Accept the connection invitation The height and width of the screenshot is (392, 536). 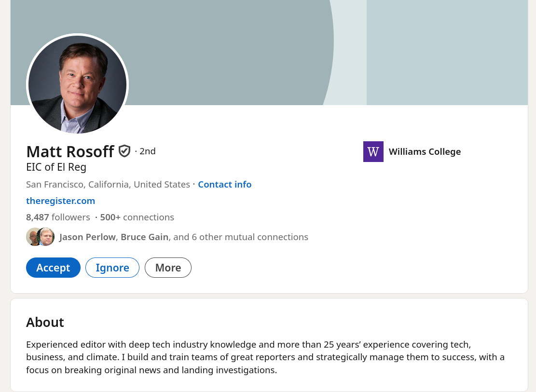(x=53, y=268)
